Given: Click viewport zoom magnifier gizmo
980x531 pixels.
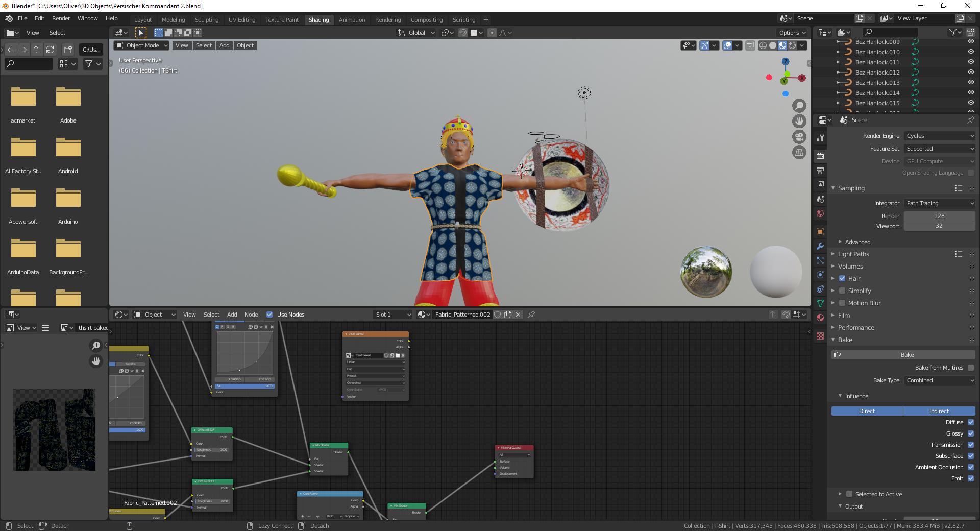Looking at the screenshot, I should click(x=799, y=106).
